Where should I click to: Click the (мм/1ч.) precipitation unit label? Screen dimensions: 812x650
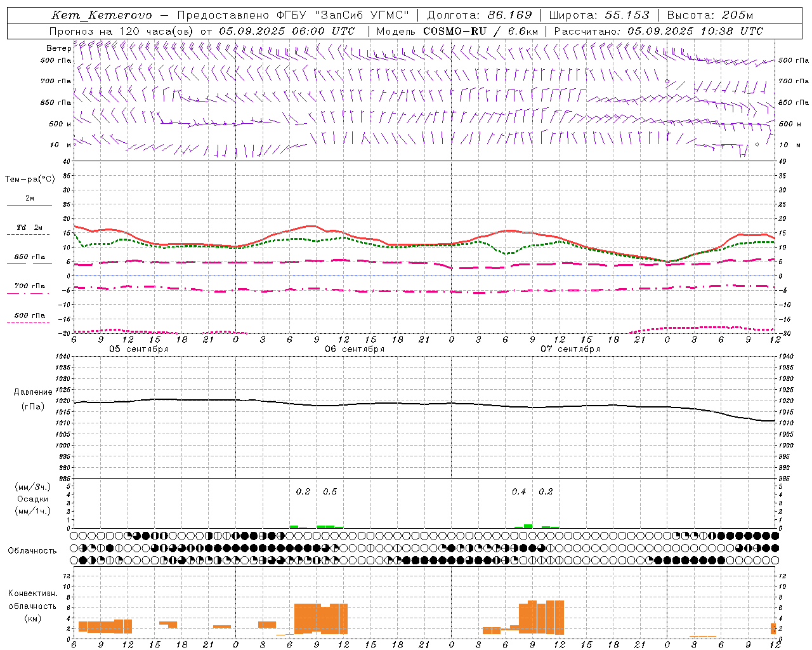tap(33, 511)
